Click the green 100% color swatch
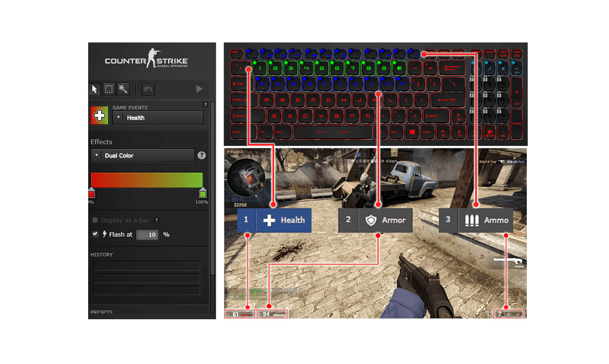The width and height of the screenshot is (609, 364). [x=203, y=195]
